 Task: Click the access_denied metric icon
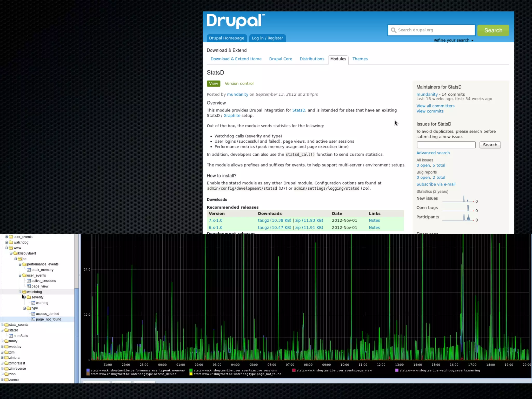pos(33,314)
